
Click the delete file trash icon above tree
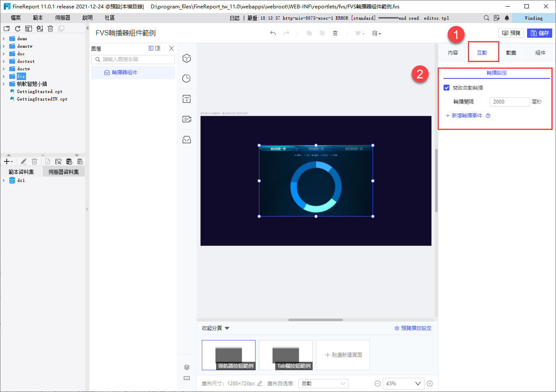(50, 29)
